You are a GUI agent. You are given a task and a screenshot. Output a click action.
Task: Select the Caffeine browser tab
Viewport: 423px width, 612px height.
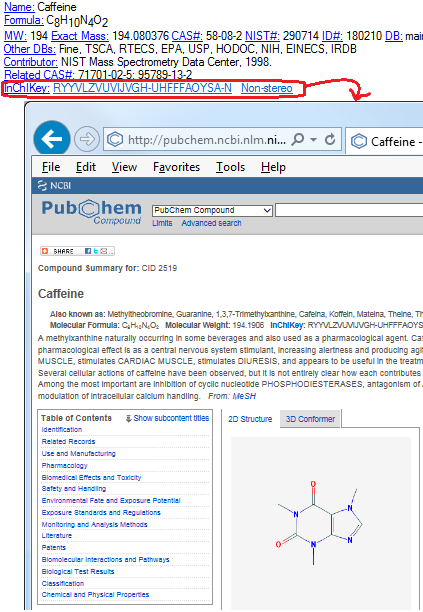pos(384,141)
